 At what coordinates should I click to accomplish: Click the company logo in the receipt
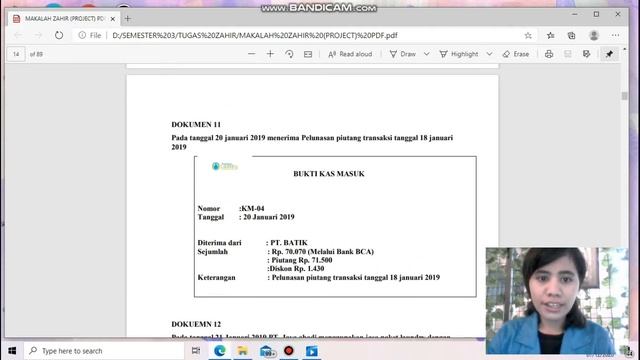click(x=224, y=166)
